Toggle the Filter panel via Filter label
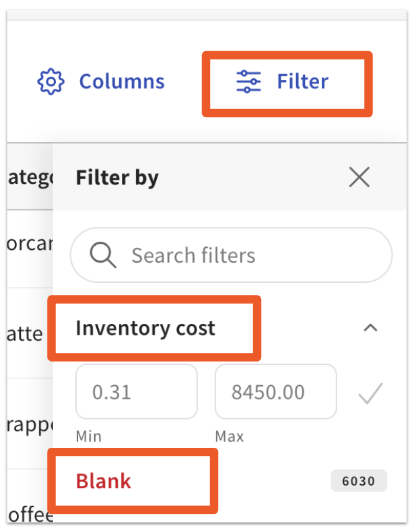Screen dimensions: 416x532 pos(302,81)
